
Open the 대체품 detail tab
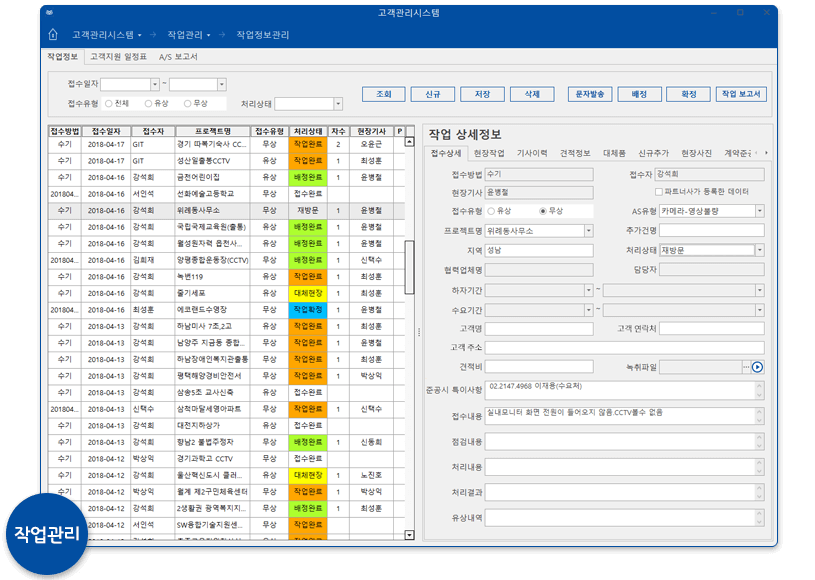point(614,153)
